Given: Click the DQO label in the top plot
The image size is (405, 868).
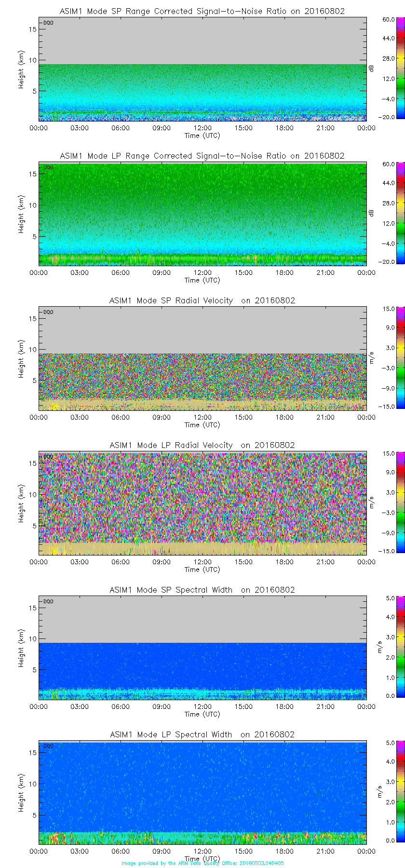Looking at the screenshot, I should point(48,23).
